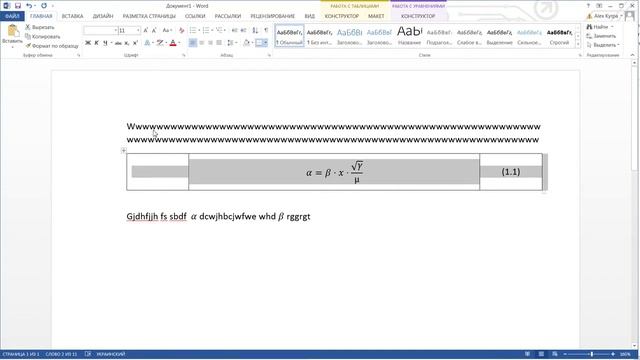This screenshot has height=360, width=640.
Task: Clear all formatting with the eraser icon
Action: pyautogui.click(x=181, y=31)
